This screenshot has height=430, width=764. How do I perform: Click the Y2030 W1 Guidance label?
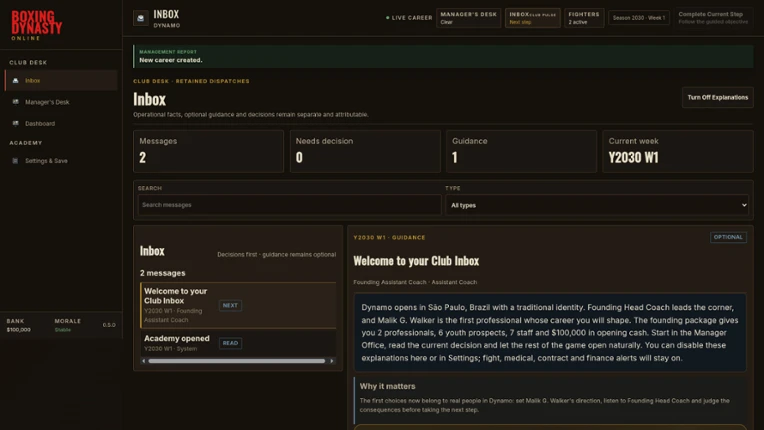pyautogui.click(x=389, y=238)
